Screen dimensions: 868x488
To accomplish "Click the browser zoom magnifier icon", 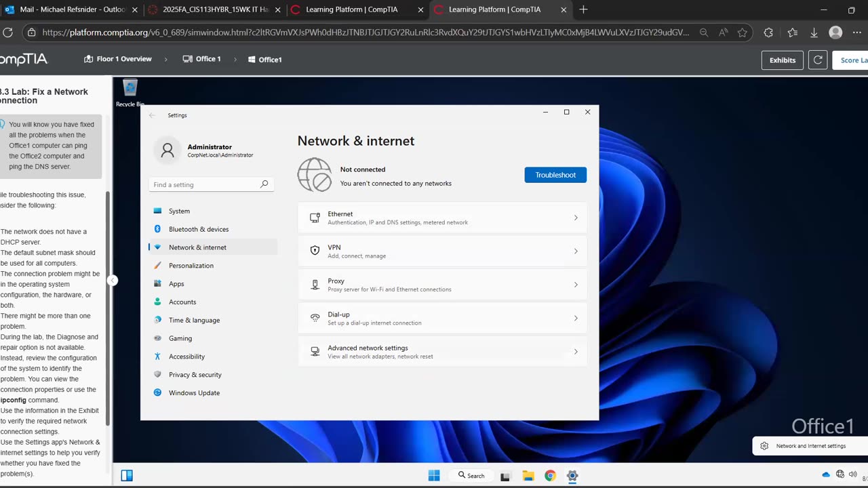I will pyautogui.click(x=704, y=33).
